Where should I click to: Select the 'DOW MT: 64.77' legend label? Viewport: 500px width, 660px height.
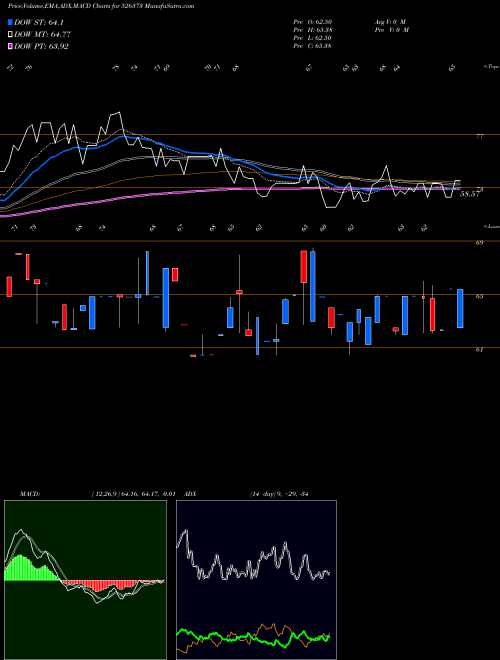pyautogui.click(x=41, y=35)
